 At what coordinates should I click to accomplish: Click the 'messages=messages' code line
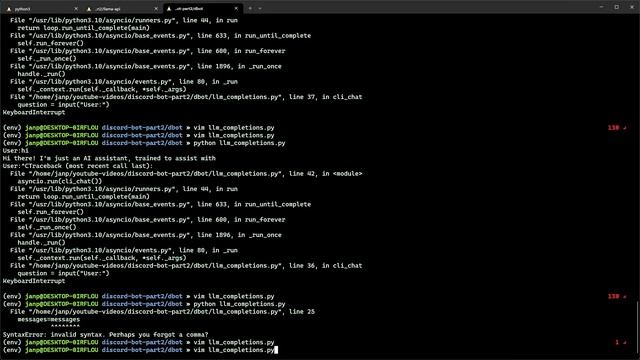coord(49,320)
